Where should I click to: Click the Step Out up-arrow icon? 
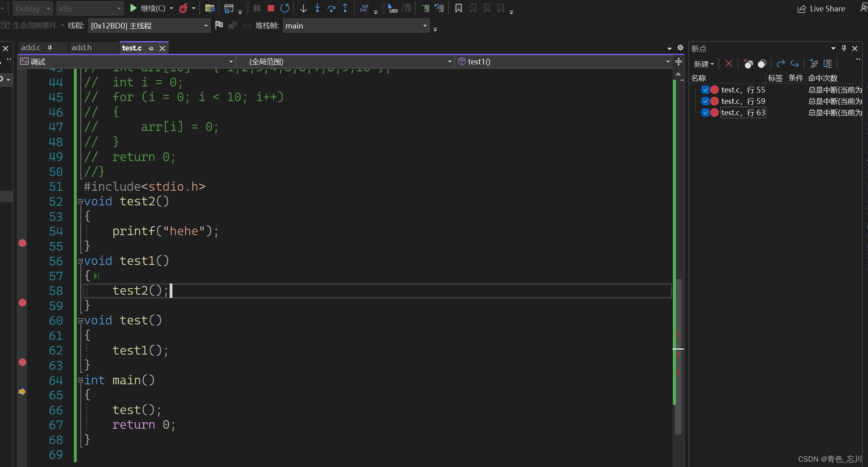pyautogui.click(x=345, y=8)
